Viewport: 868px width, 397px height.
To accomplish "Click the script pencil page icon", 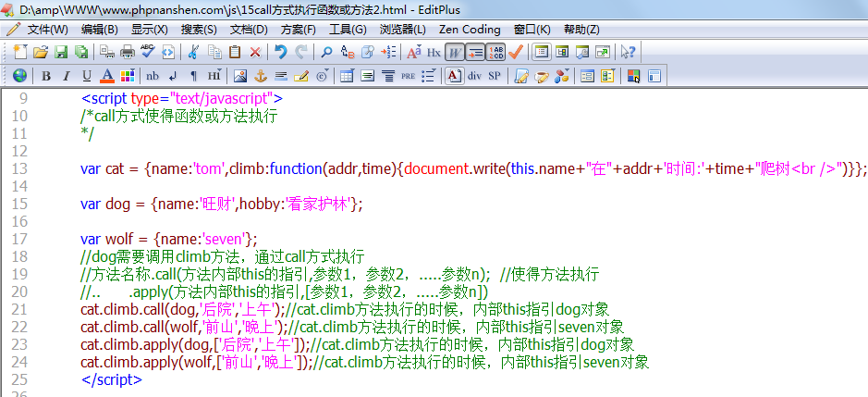I will pyautogui.click(x=520, y=76).
